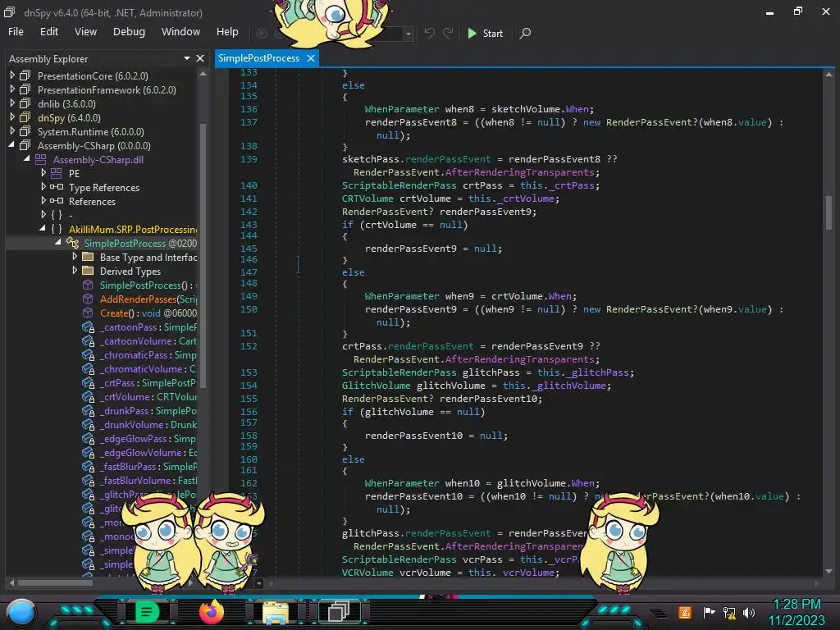Click the PE node icon
Image resolution: width=840 pixels, height=630 pixels.
click(57, 173)
